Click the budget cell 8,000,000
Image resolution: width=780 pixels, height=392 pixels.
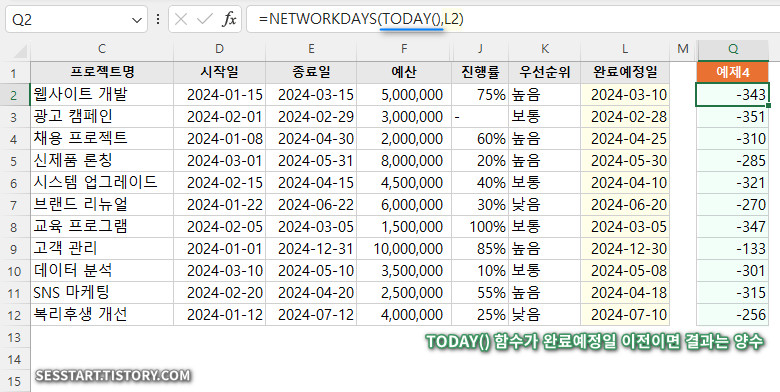coord(404,161)
